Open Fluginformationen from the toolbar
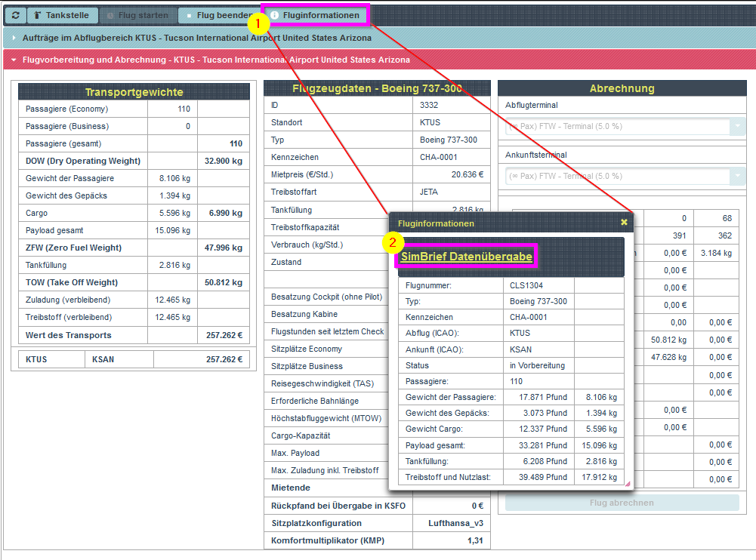This screenshot has width=756, height=560. 315,15
